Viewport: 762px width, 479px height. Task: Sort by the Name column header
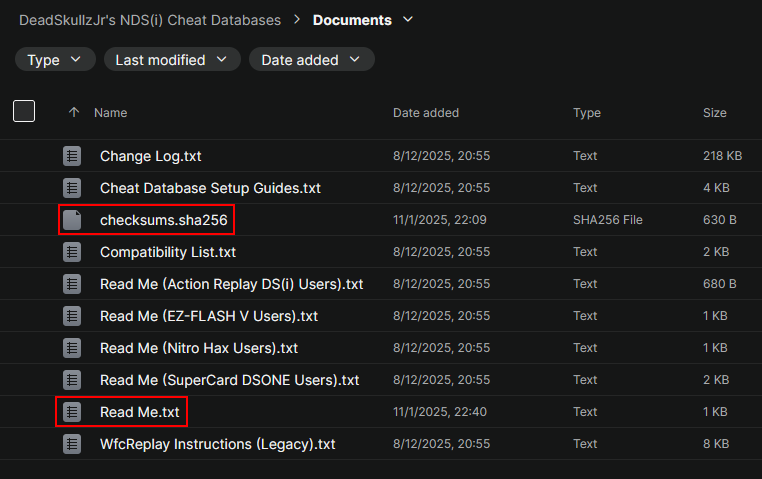tap(111, 113)
